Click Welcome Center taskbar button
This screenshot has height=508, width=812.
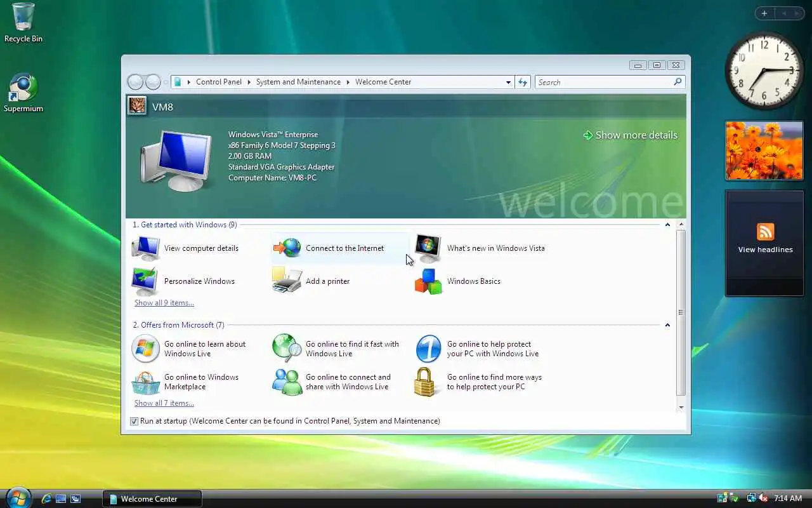point(152,499)
